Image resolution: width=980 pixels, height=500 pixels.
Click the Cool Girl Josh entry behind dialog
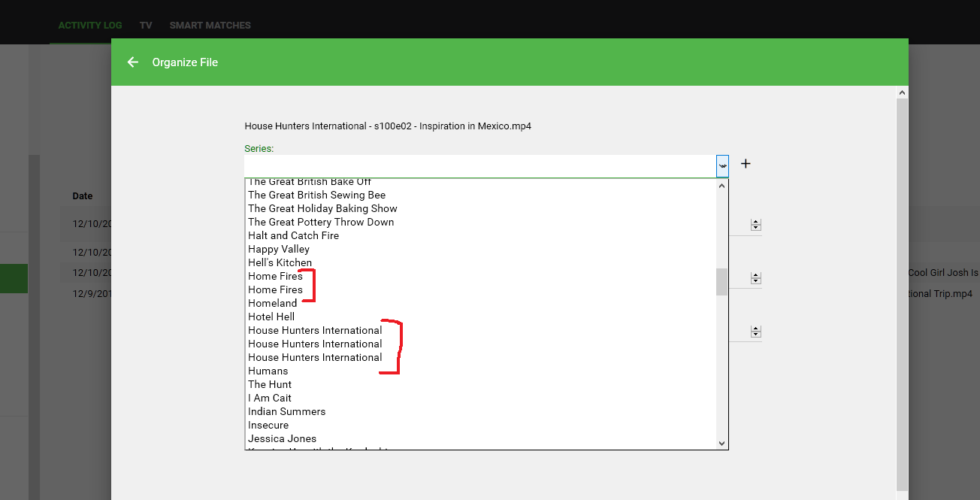tap(944, 273)
